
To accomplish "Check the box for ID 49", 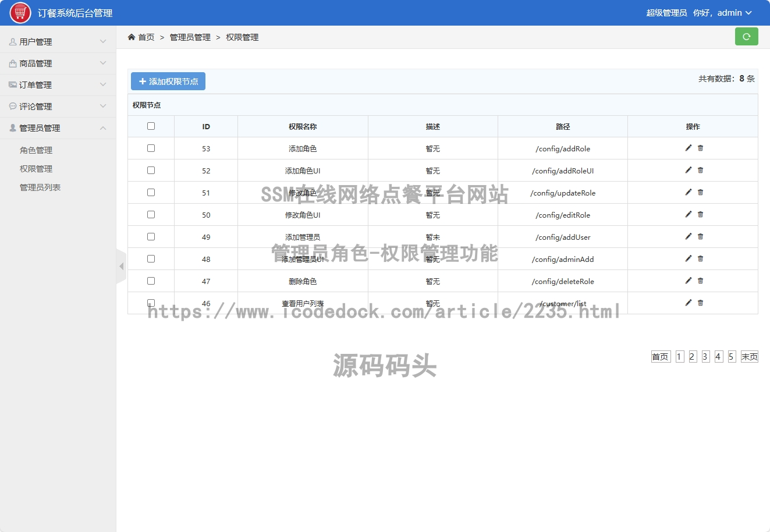I will click(x=151, y=236).
